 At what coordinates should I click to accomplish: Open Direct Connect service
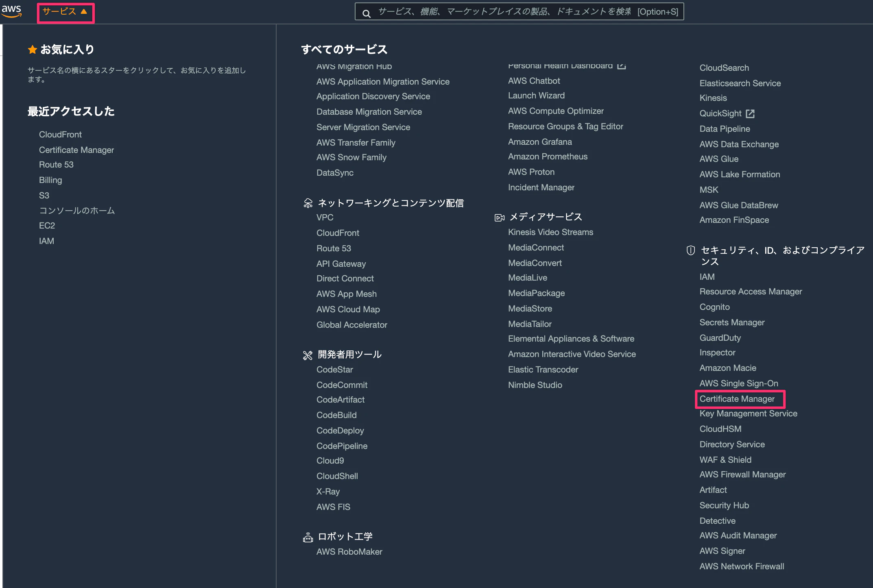345,279
